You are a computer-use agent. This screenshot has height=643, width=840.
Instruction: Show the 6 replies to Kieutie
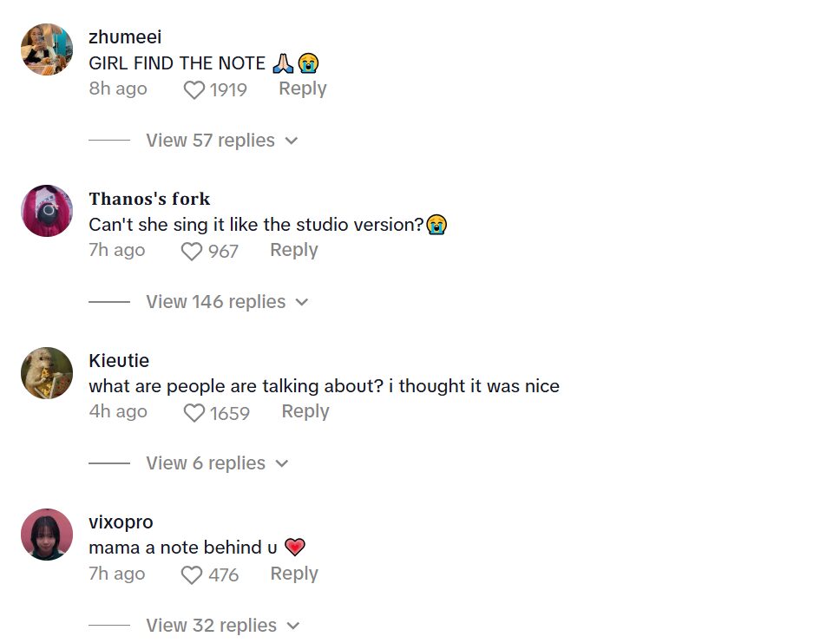pyautogui.click(x=216, y=463)
